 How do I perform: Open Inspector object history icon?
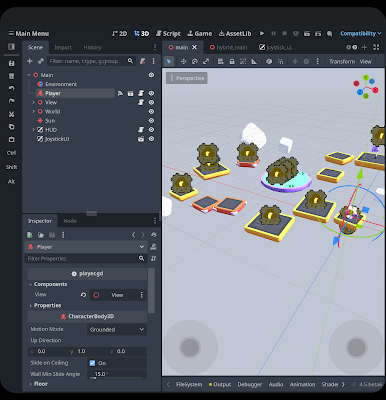(x=154, y=235)
